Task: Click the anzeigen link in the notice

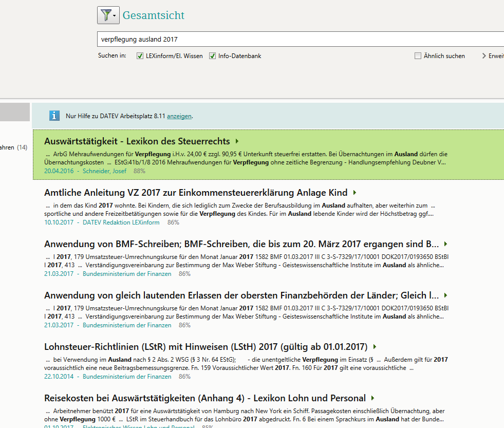Action: 179,116
